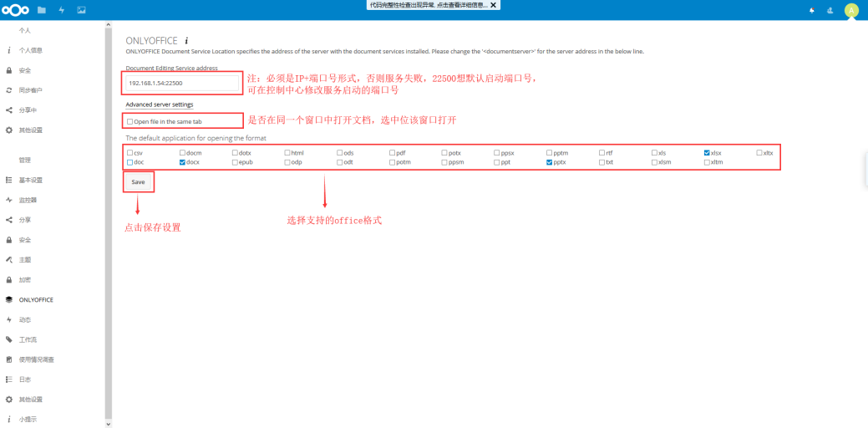Click the info icon beside ONLYOFFICE title

(x=186, y=40)
